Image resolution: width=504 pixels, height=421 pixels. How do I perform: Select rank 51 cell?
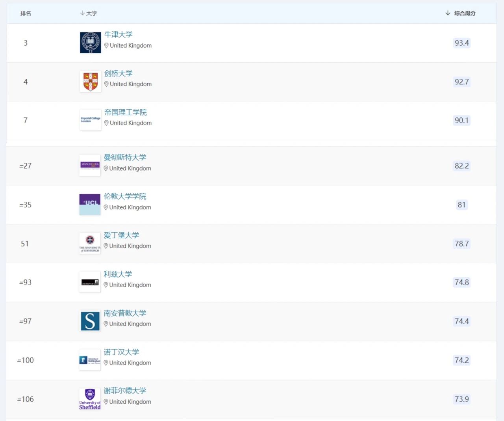click(25, 244)
